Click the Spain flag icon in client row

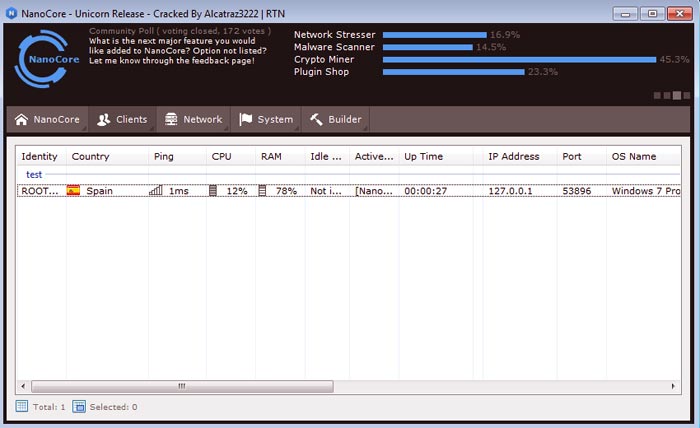tap(73, 191)
